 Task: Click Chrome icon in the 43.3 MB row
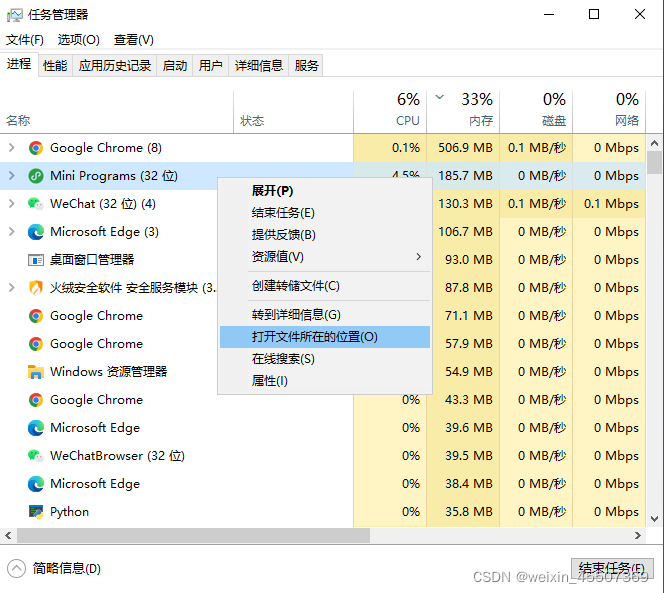click(x=36, y=399)
